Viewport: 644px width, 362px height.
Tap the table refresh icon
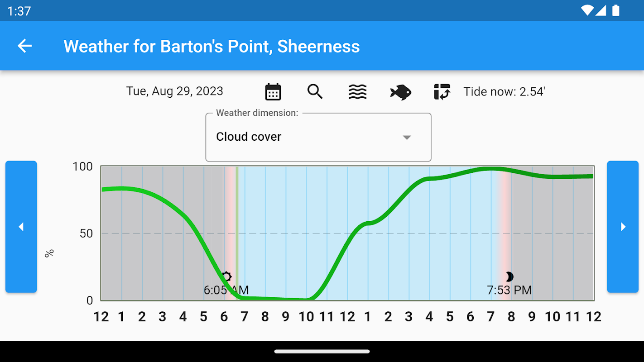pyautogui.click(x=442, y=91)
